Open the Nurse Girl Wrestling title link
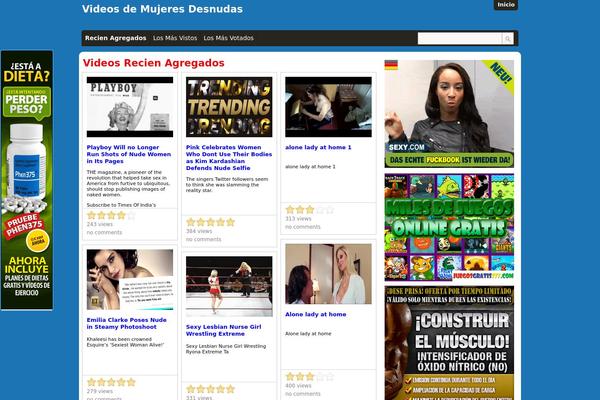600x400 pixels. coord(223,330)
